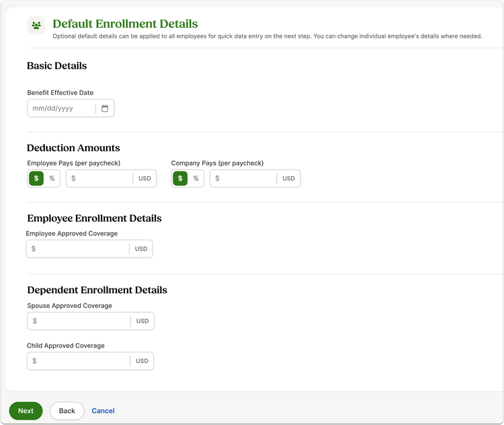The height and width of the screenshot is (425, 504).
Task: Go back with the Back button
Action: click(67, 411)
